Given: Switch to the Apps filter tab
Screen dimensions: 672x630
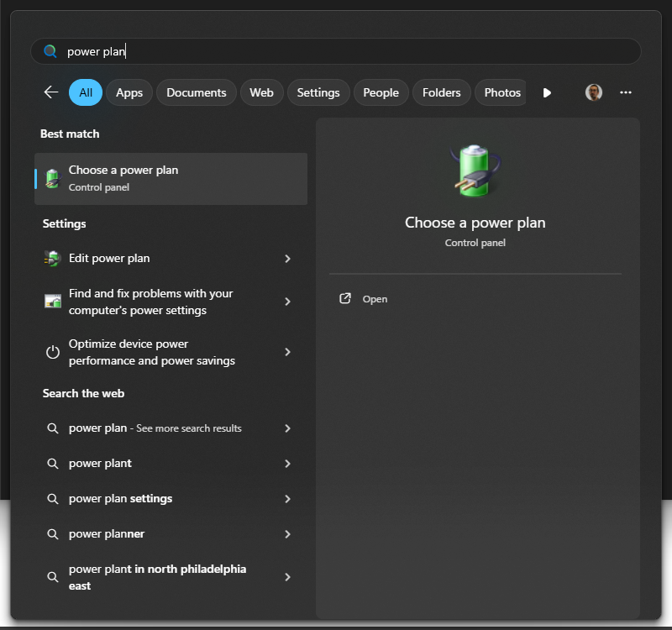Looking at the screenshot, I should [x=129, y=92].
